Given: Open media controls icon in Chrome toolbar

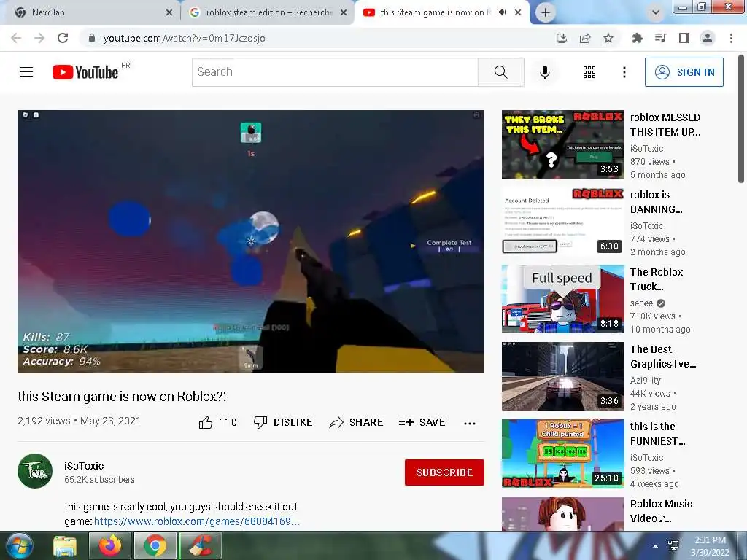Looking at the screenshot, I should point(661,38).
